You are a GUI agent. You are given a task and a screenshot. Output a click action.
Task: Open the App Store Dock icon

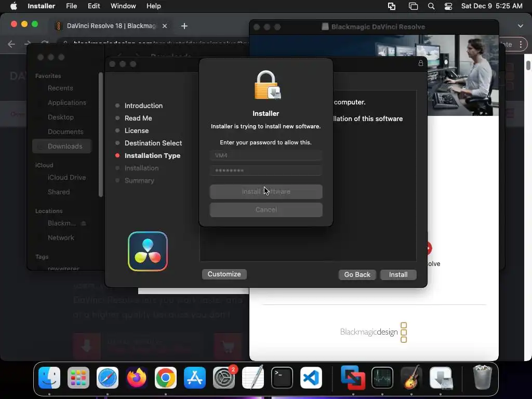[x=195, y=378]
